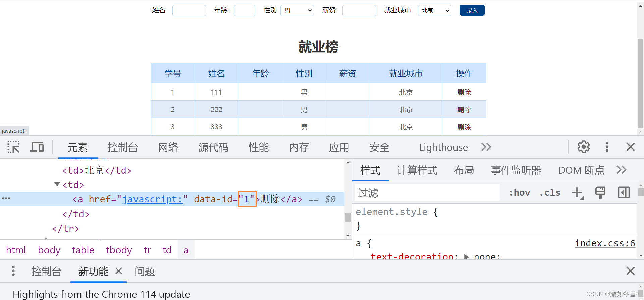Switch to the 控制台 Console tab
The height and width of the screenshot is (300, 644).
[123, 147]
